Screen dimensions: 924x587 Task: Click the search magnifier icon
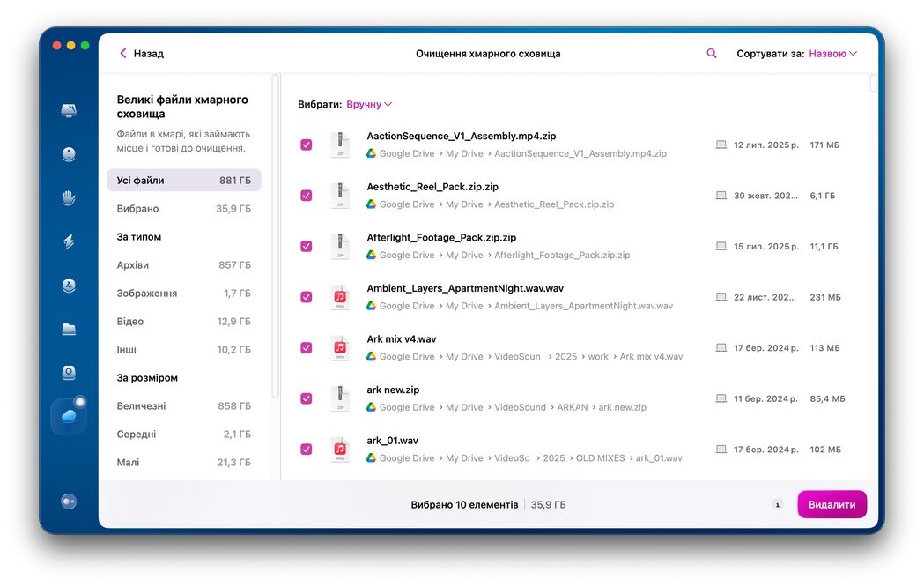coord(712,54)
